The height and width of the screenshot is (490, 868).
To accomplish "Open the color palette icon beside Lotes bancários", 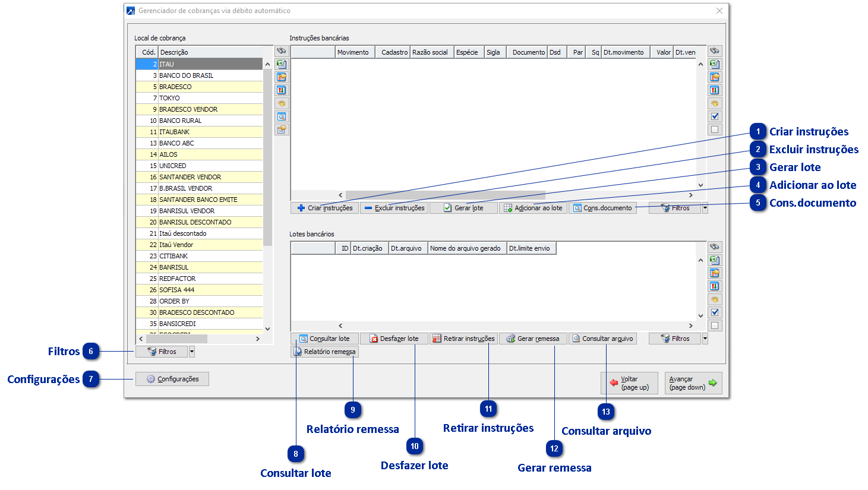I will coord(715,299).
